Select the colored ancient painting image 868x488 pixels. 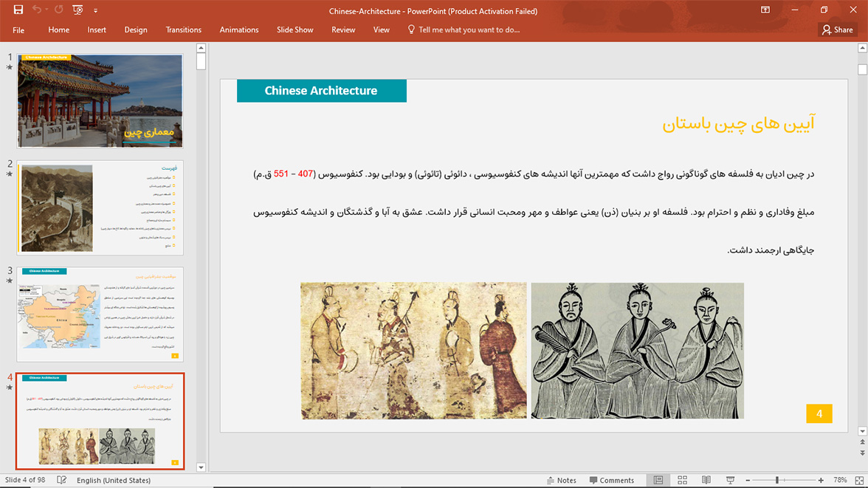point(414,351)
